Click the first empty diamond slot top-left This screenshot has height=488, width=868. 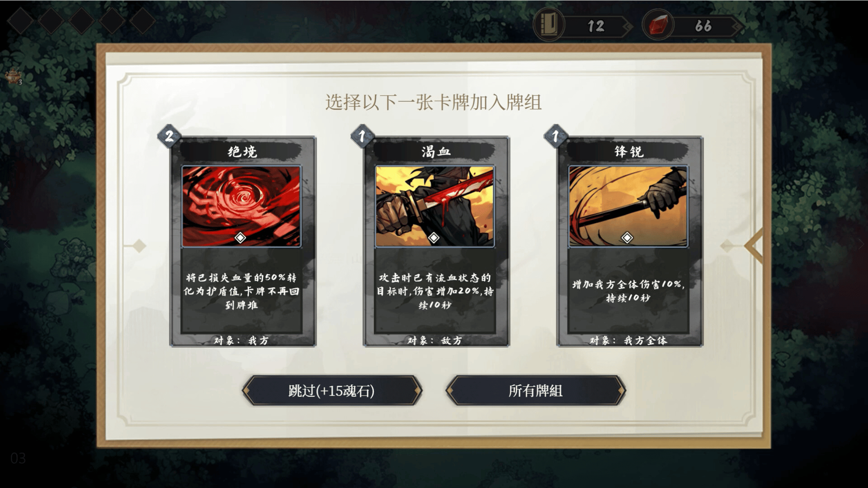(21, 20)
